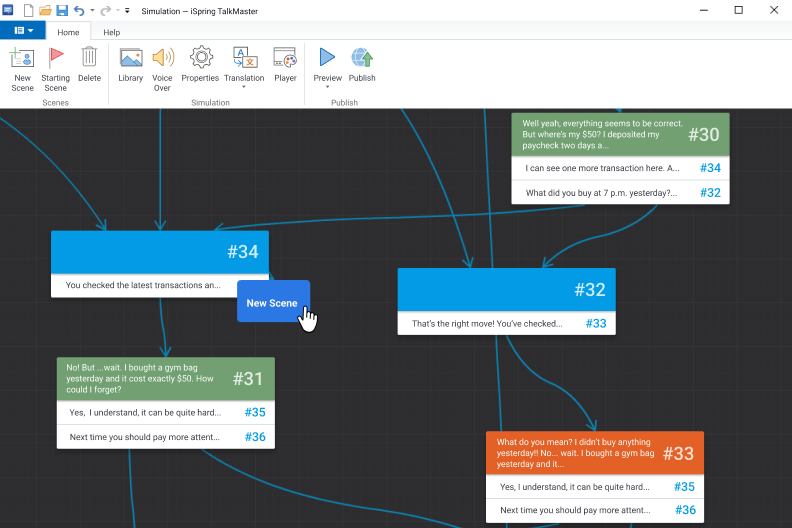Screen dimensions: 792x528
Task: Follow the #35 link in scene #31
Action: tap(255, 412)
